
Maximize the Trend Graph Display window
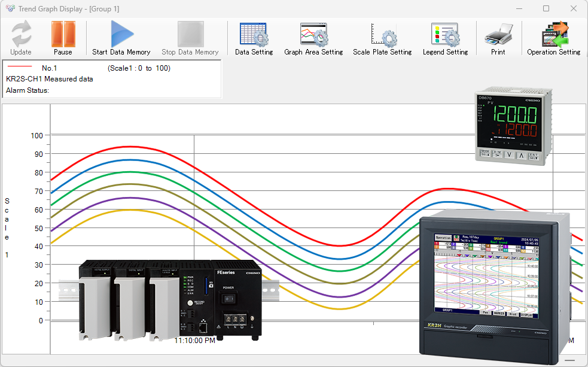(x=546, y=8)
